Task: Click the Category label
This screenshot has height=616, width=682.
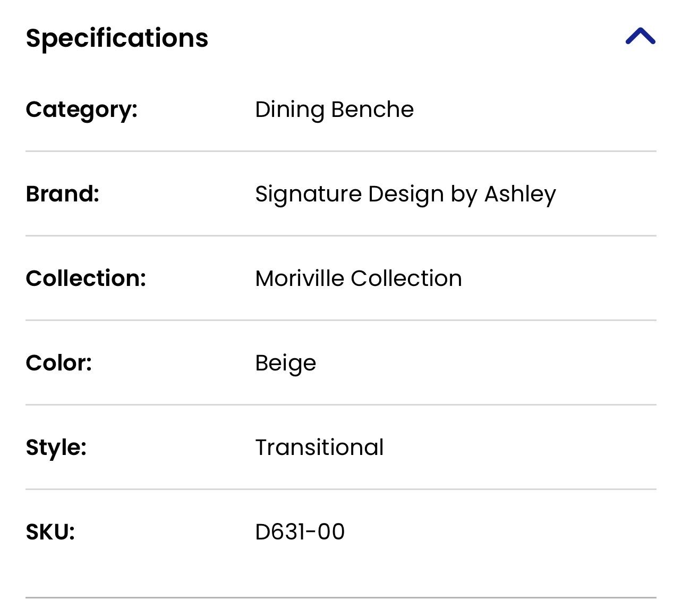Action: point(81,109)
